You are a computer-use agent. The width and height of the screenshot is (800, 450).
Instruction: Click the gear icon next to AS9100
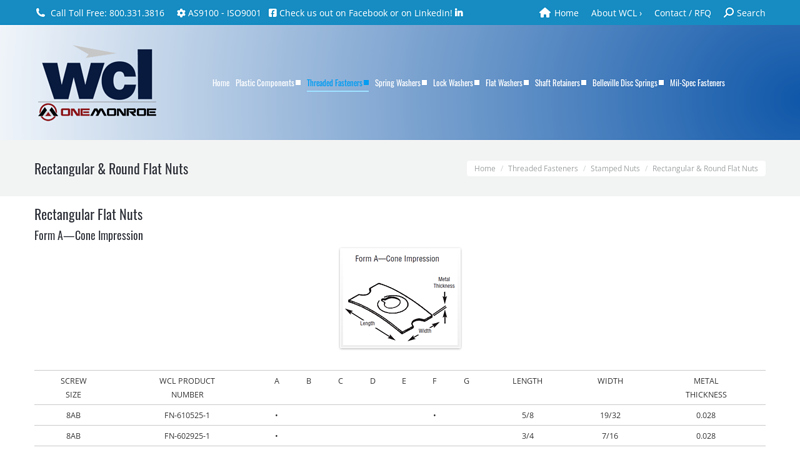pyautogui.click(x=181, y=13)
